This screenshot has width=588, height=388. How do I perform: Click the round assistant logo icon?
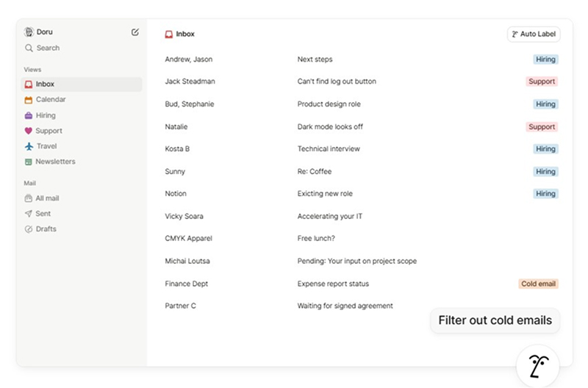click(537, 364)
